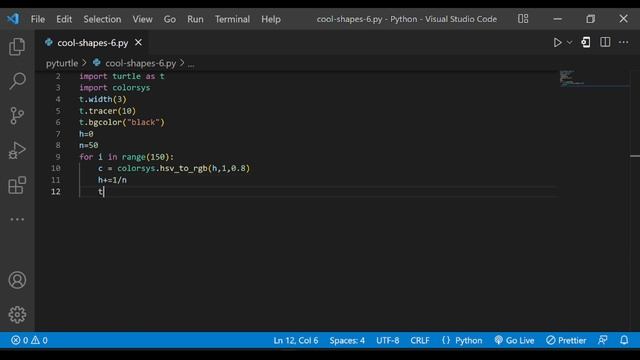Change end of line sequence CRLF
The image size is (640, 360).
(420, 340)
